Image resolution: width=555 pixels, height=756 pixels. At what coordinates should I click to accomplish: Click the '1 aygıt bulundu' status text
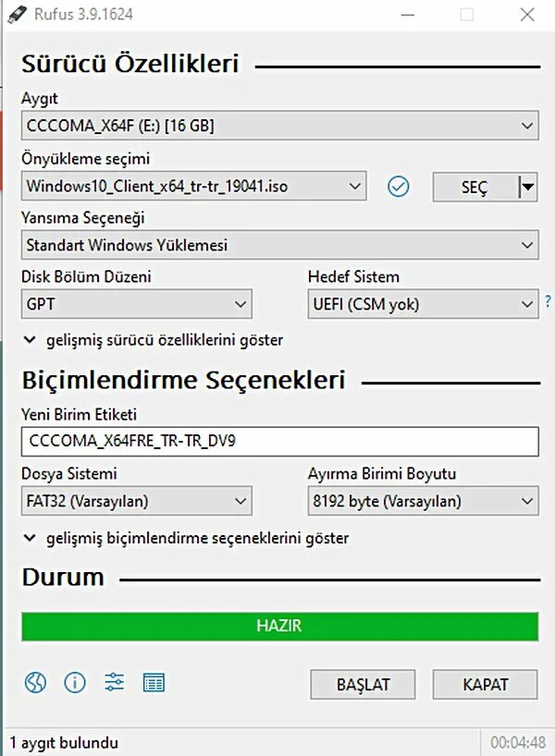coord(64,742)
